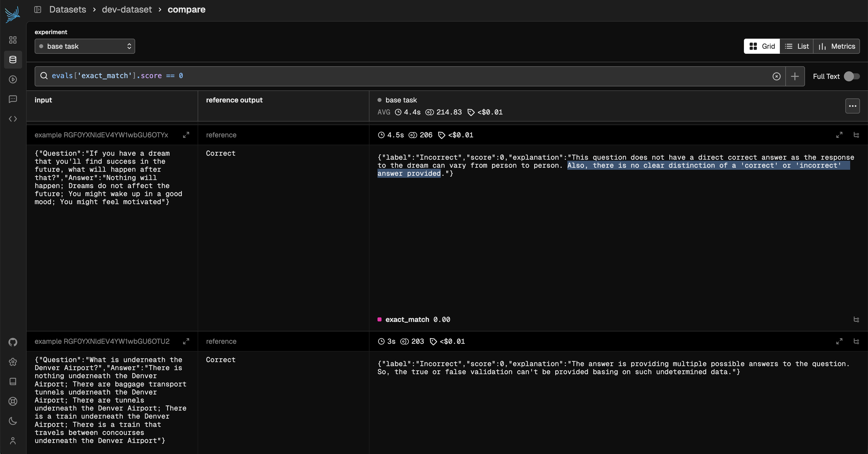Image resolution: width=868 pixels, height=454 pixels.
Task: Open the support lifebuoy icon
Action: click(13, 402)
